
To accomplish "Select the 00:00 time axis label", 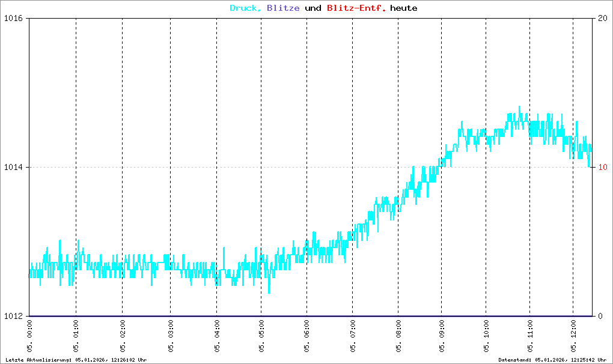I will 30,336.
